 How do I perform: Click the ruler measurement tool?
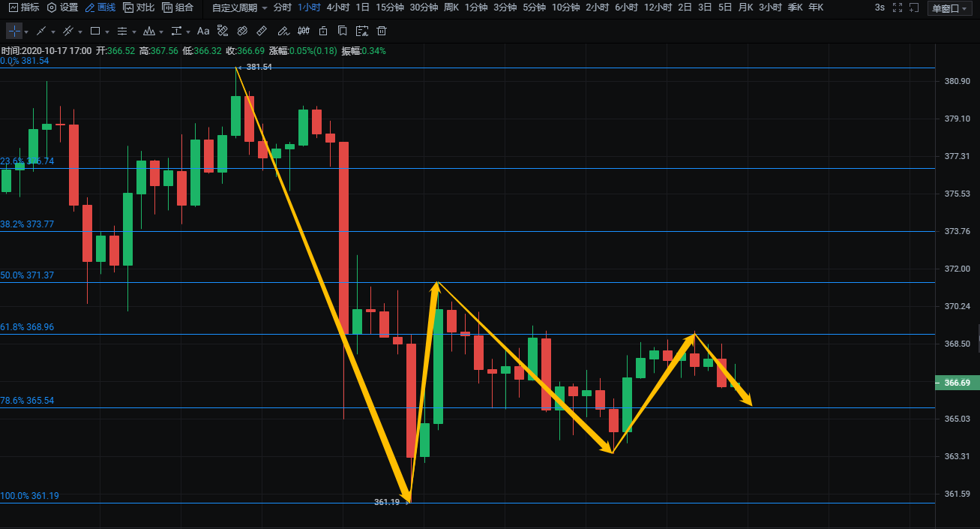(x=261, y=32)
